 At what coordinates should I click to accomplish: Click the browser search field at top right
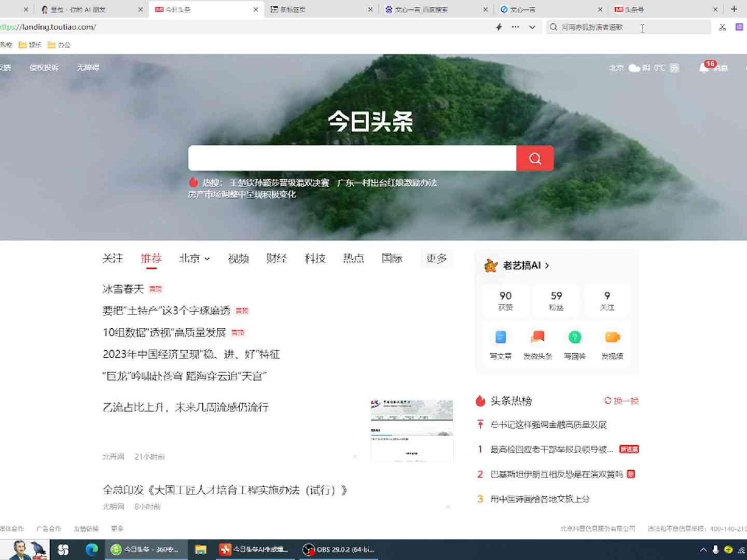(x=628, y=27)
